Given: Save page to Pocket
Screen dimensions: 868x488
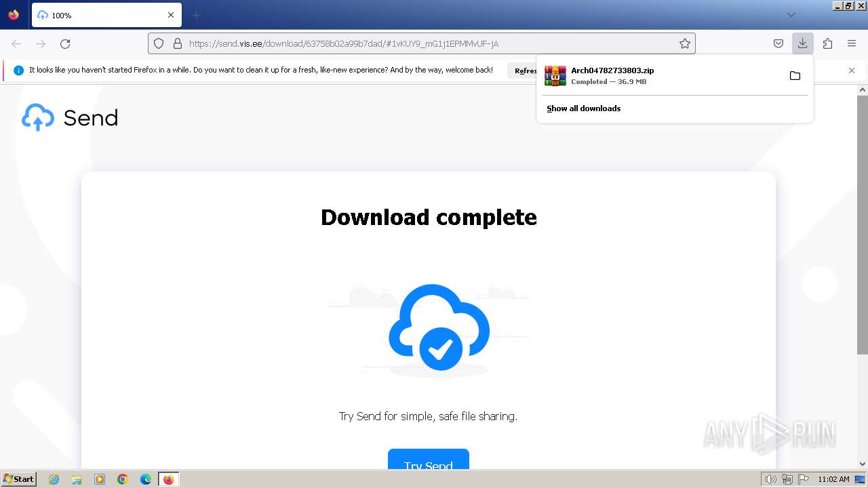Looking at the screenshot, I should click(x=778, y=43).
